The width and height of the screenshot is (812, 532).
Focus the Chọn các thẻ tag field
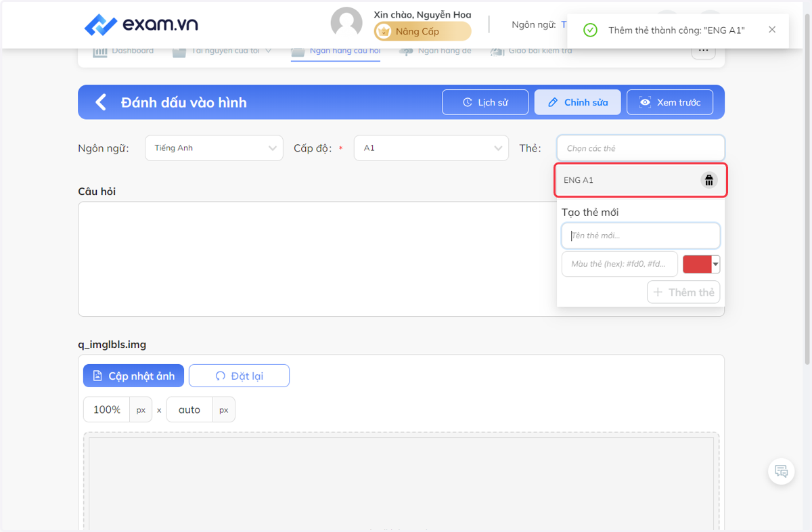click(x=641, y=148)
